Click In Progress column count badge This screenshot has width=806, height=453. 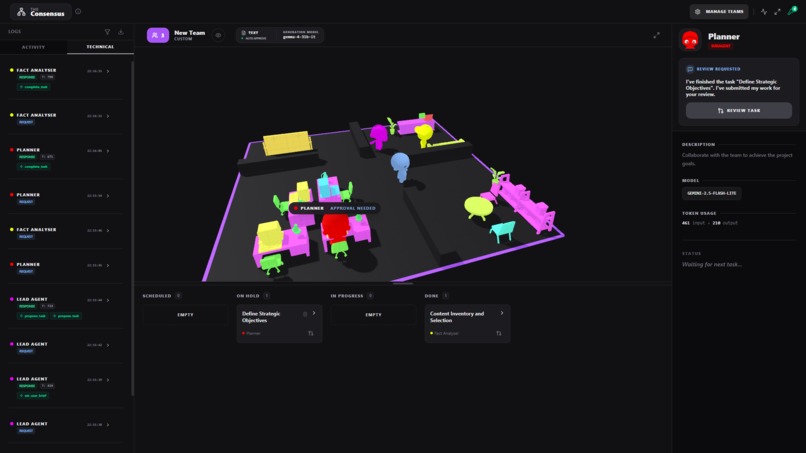coord(370,296)
